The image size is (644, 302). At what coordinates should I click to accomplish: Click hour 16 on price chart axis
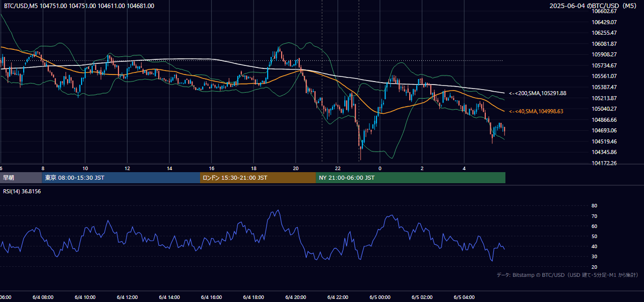(212, 168)
